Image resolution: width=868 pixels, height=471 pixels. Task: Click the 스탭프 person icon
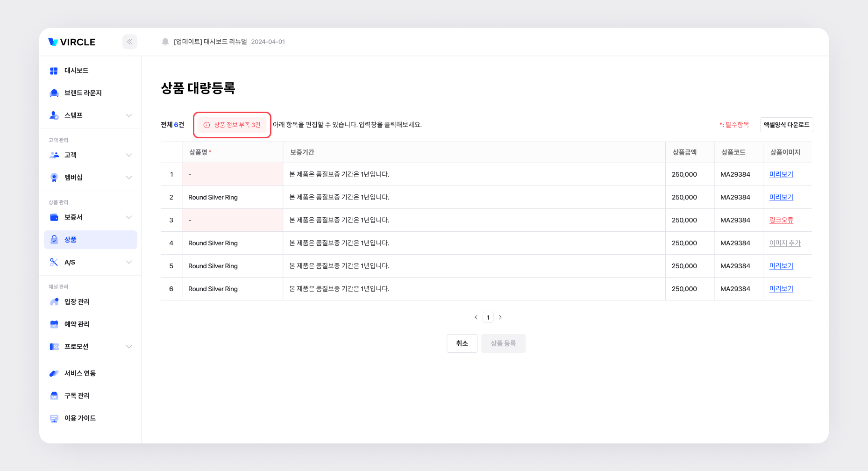[54, 115]
